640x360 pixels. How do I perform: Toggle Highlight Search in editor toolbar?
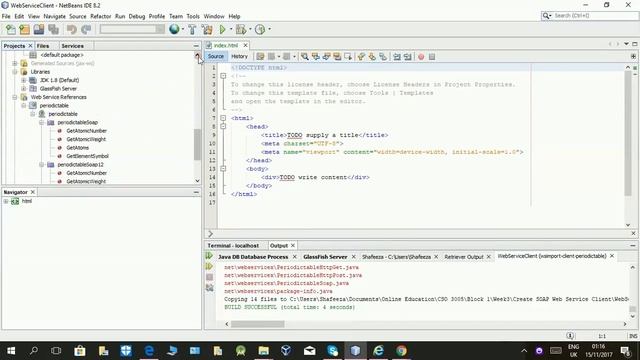337,57
